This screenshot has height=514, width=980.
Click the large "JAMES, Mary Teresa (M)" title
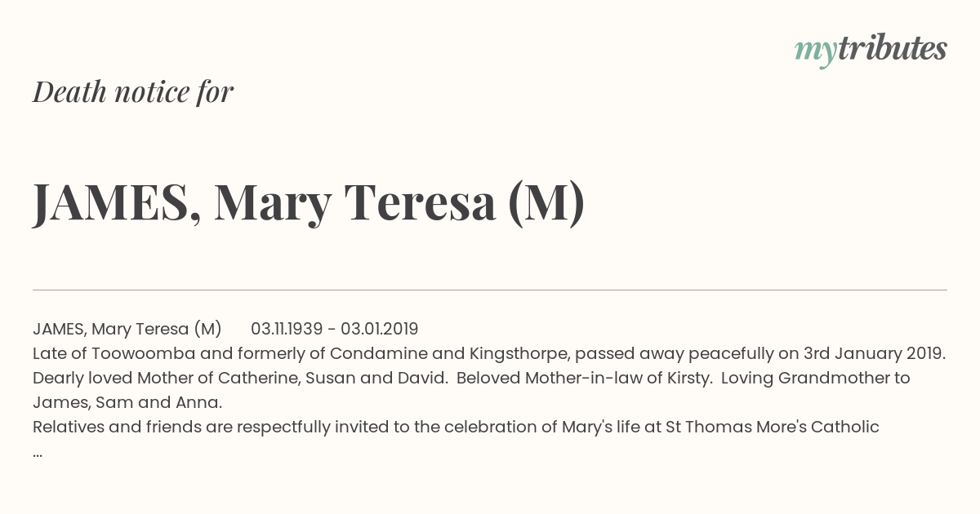coord(309,202)
